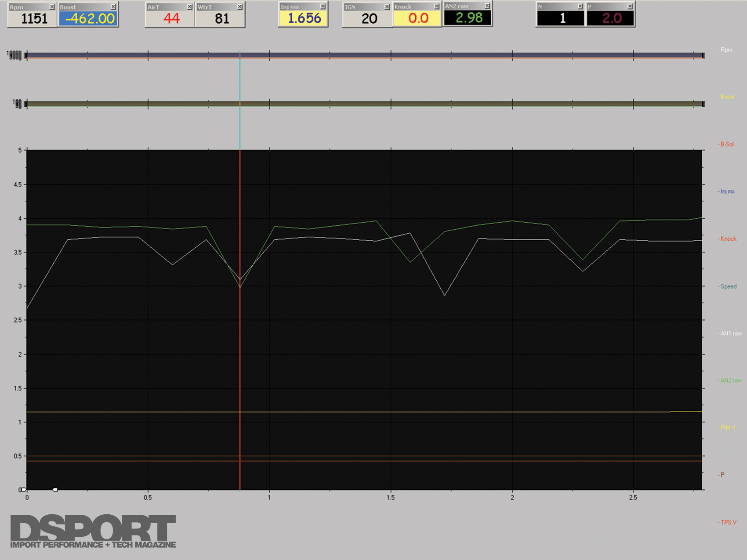Close the Inj ms gauge panel
The width and height of the screenshot is (747, 560).
click(323, 7)
